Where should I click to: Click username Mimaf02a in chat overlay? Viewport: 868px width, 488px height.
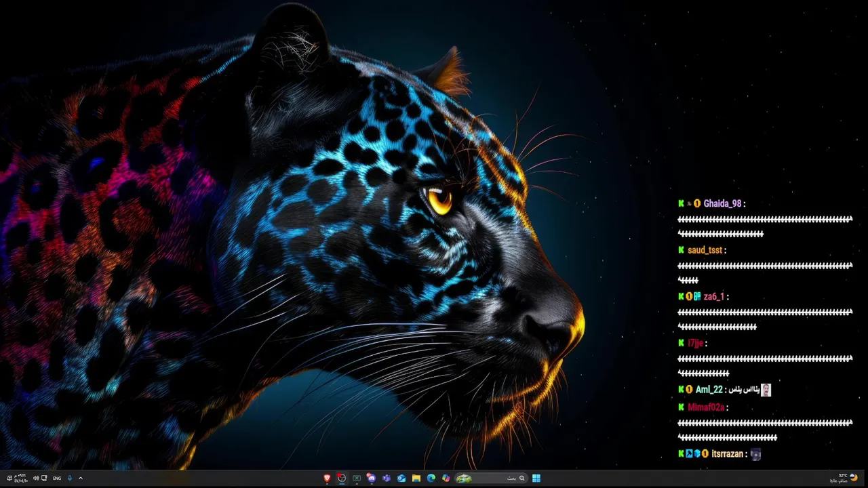[706, 407]
